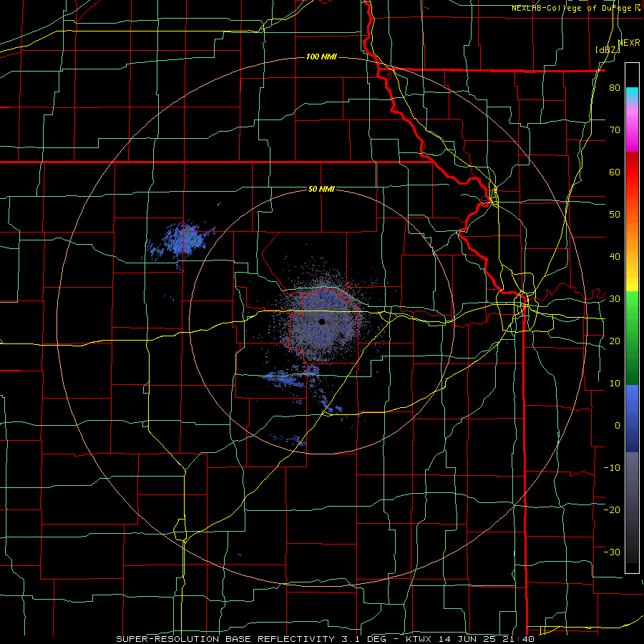Click the 40 dBZ legend value
The image size is (644, 644).
tap(615, 257)
